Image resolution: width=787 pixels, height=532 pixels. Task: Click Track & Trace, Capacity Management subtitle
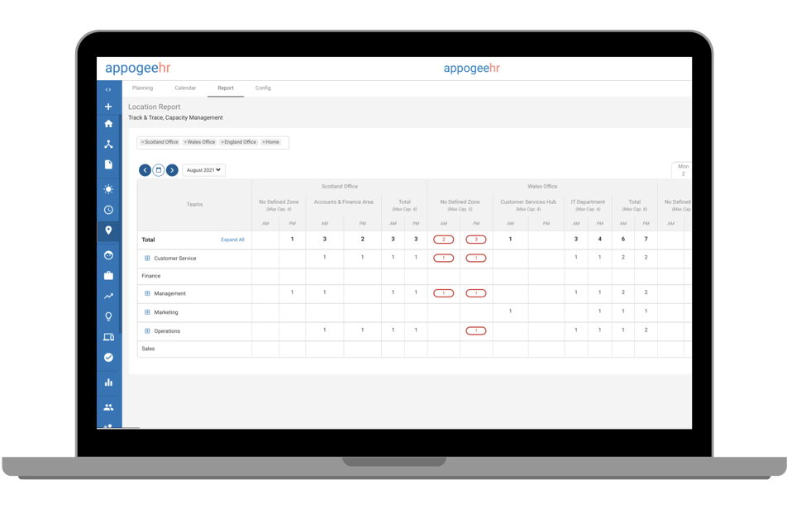tap(175, 118)
